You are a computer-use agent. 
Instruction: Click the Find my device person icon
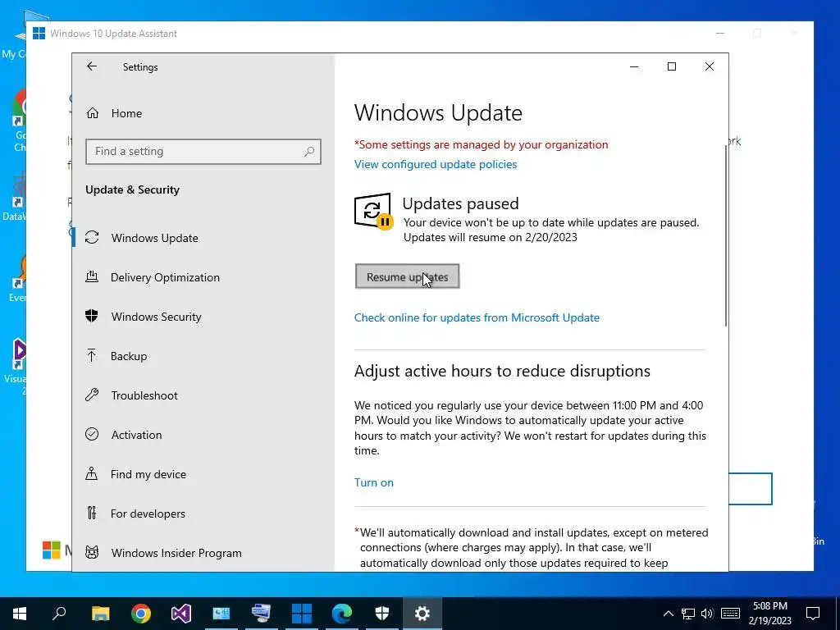[92, 473]
